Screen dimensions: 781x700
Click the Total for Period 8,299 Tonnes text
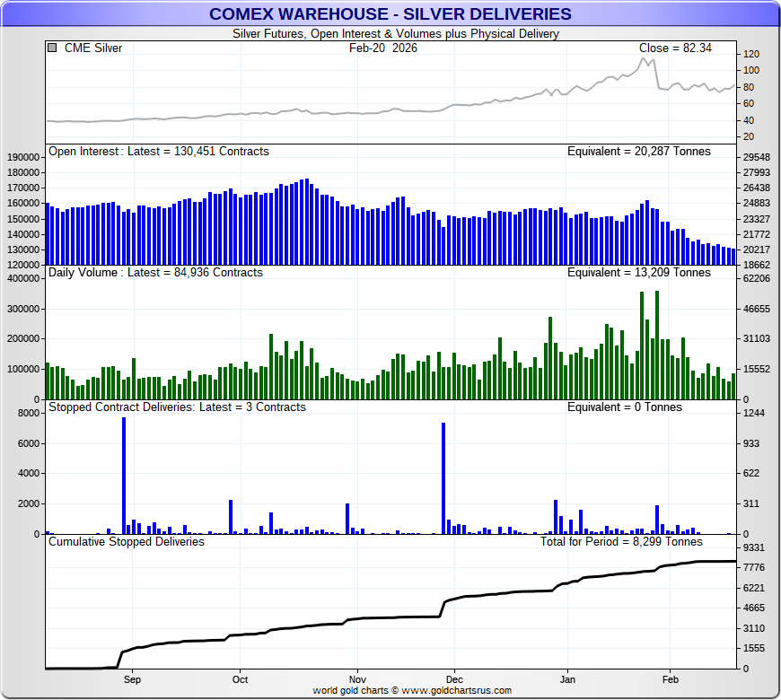coord(621,542)
